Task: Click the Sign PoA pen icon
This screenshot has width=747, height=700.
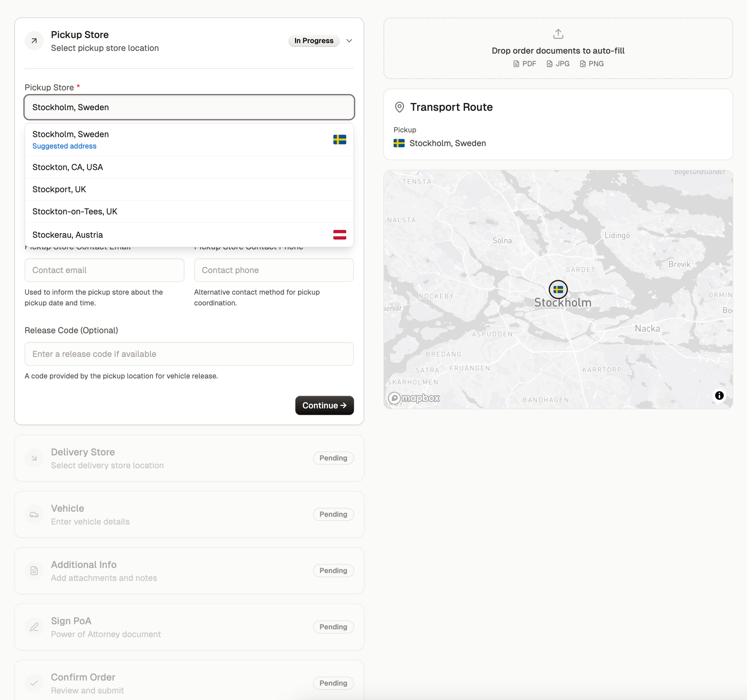Action: click(x=34, y=627)
